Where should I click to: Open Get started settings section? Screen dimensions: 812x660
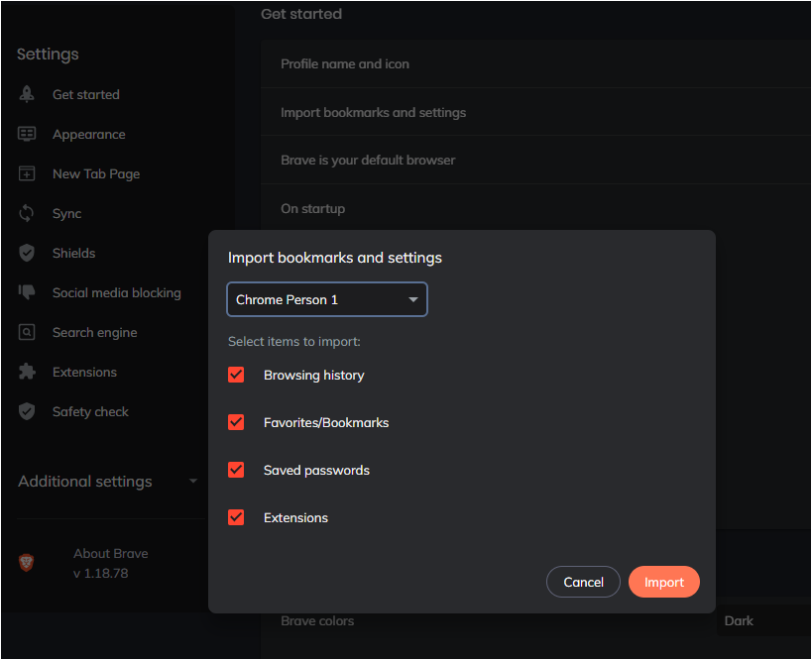click(x=86, y=94)
